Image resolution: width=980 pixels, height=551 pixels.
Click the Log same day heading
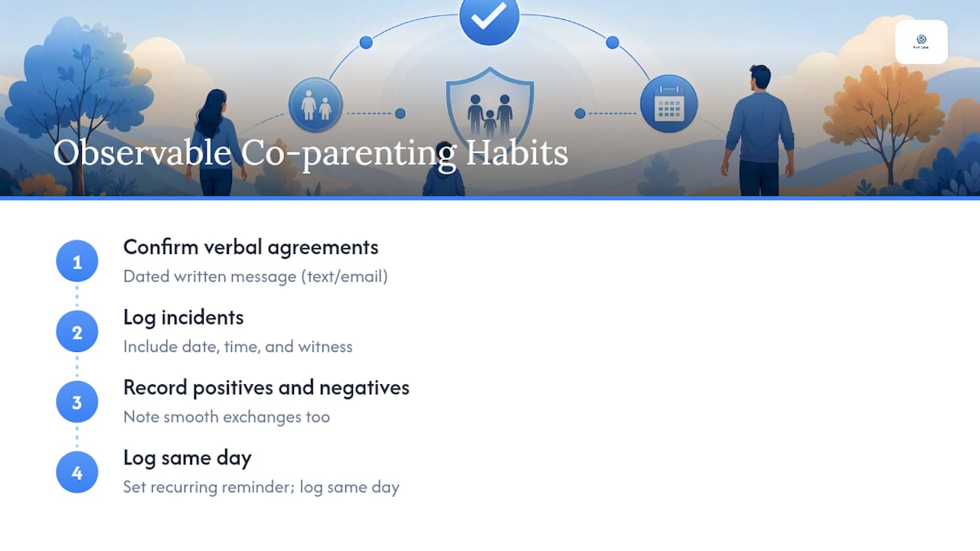(x=188, y=458)
